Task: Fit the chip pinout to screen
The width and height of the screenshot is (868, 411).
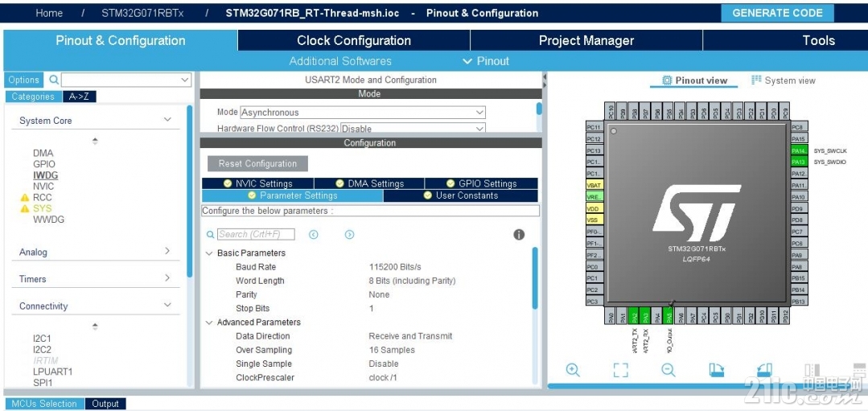Action: click(621, 370)
